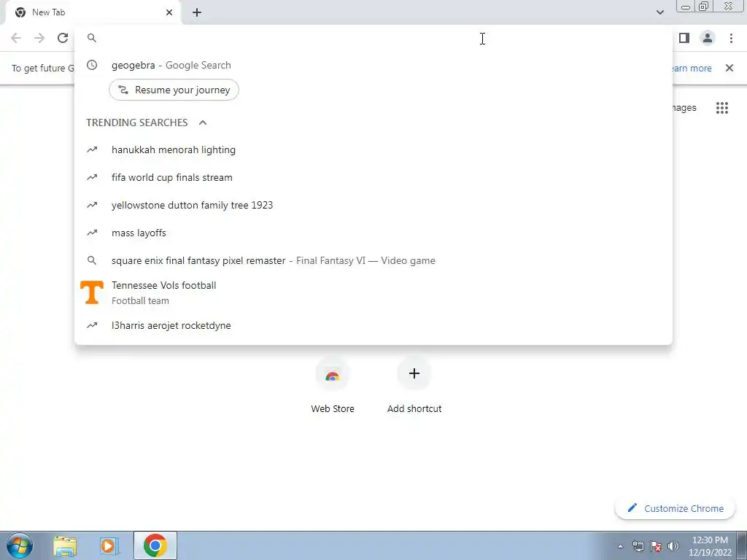The height and width of the screenshot is (560, 747).
Task: Open the Windows Start orb
Action: [x=20, y=545]
